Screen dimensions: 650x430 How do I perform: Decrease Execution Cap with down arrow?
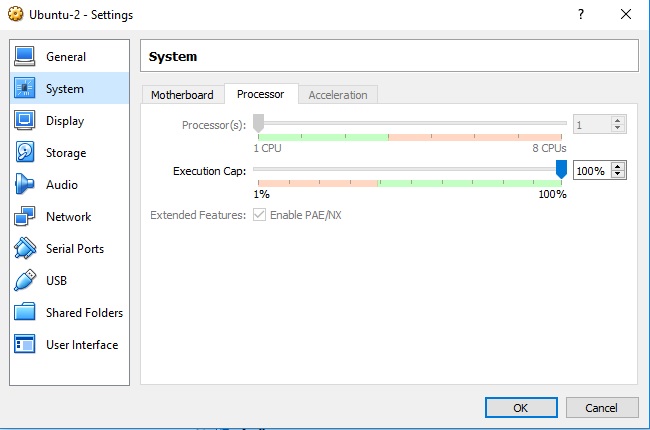(618, 175)
